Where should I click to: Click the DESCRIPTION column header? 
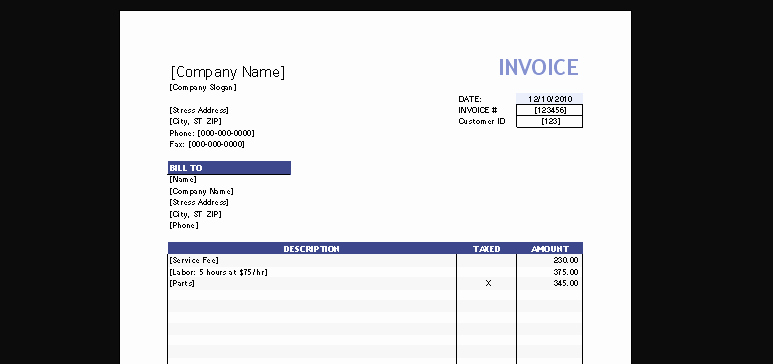click(312, 249)
